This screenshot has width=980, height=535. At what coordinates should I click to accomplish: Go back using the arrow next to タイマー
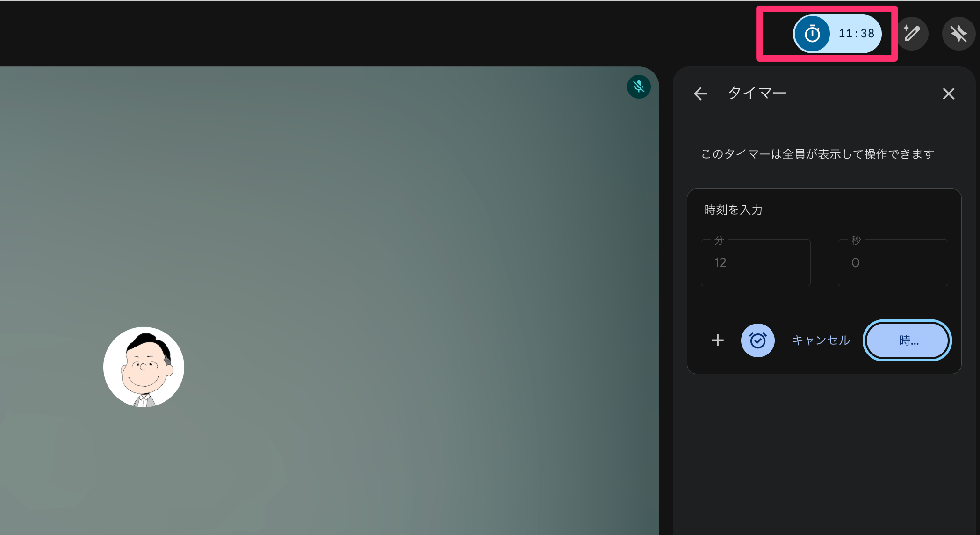(700, 94)
